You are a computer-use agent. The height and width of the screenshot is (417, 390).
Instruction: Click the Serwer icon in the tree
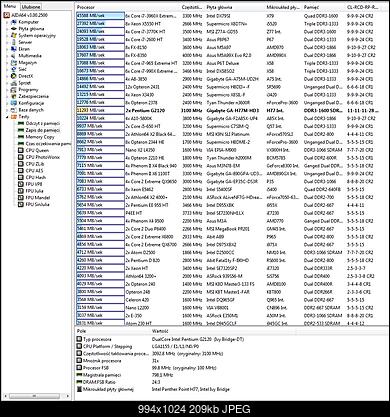14,42
